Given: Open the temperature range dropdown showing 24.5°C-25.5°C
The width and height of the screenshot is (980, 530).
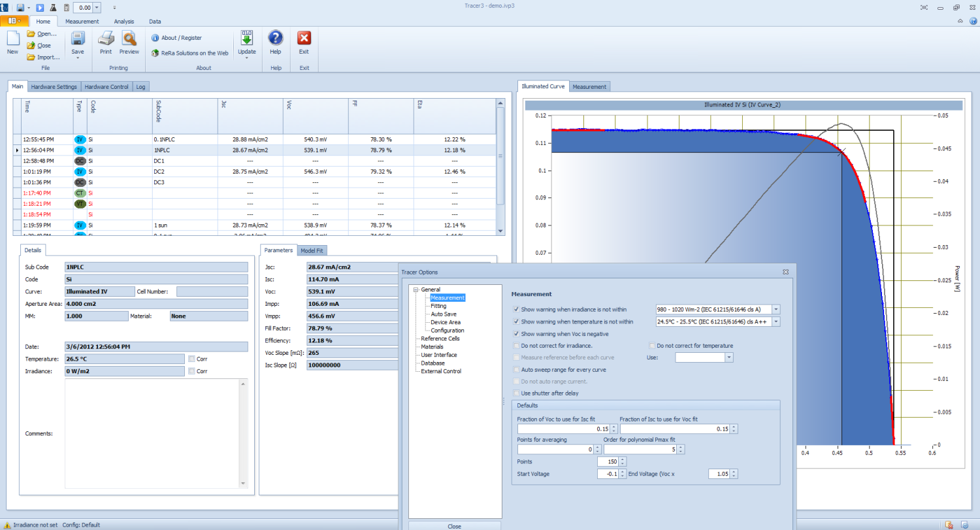Looking at the screenshot, I should (x=775, y=322).
